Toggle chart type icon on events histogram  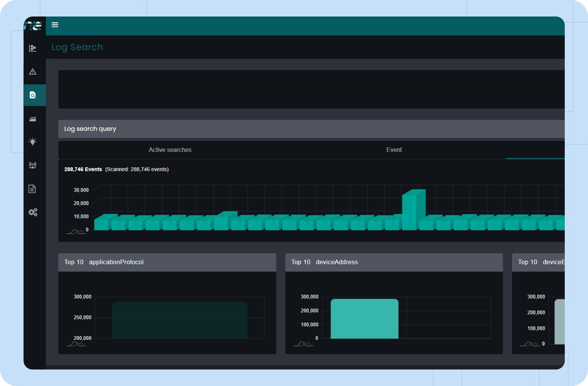[76, 232]
